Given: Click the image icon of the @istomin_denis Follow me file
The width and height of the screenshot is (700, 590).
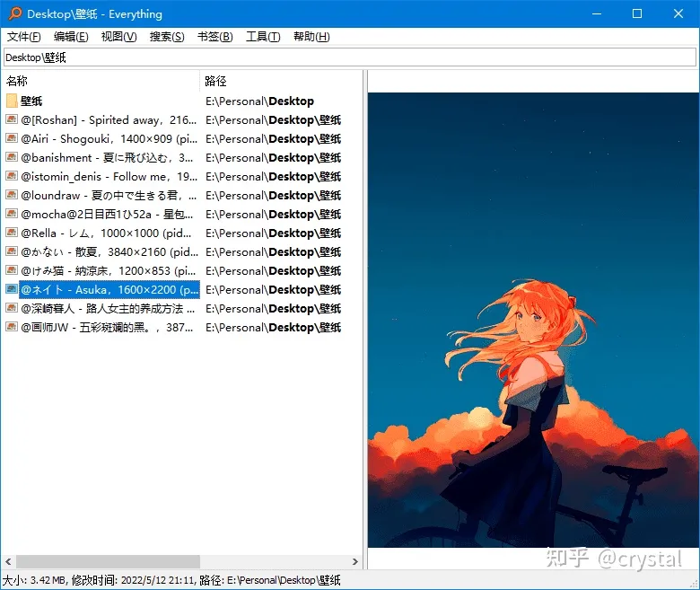Looking at the screenshot, I should click(12, 176).
